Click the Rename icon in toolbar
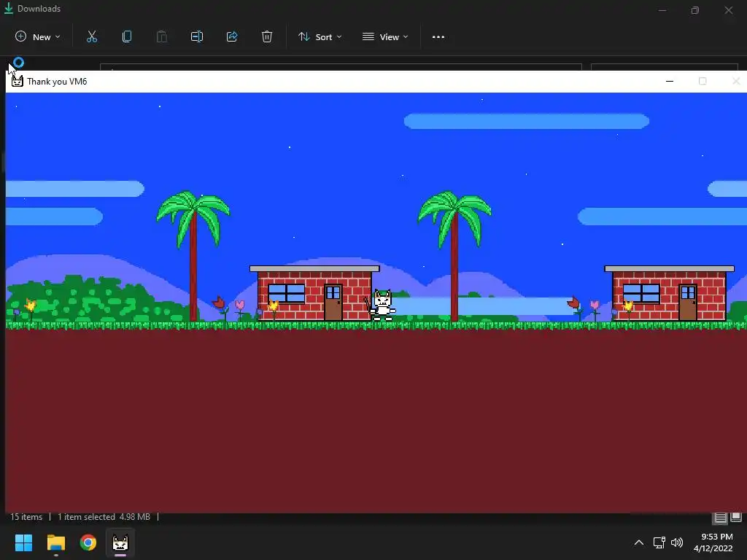This screenshot has width=747, height=560. pos(197,36)
